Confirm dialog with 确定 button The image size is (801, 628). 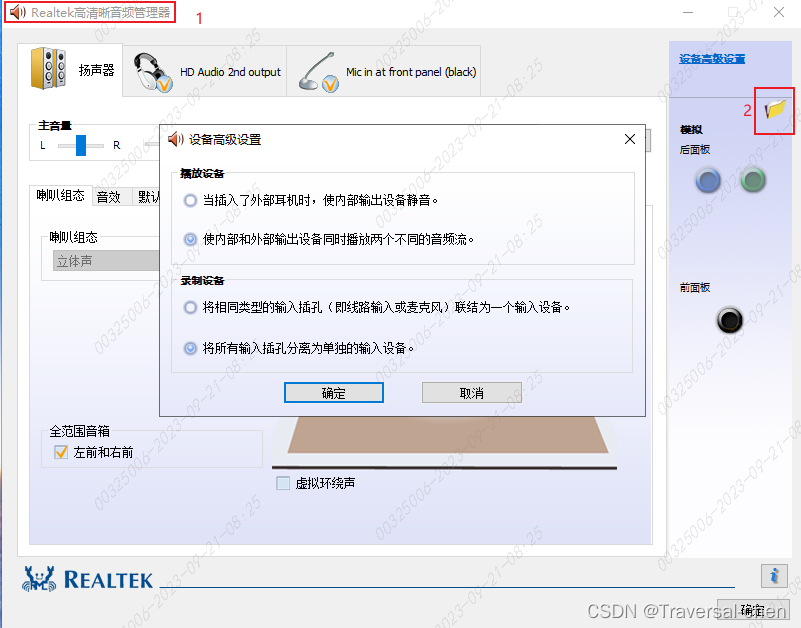click(334, 392)
